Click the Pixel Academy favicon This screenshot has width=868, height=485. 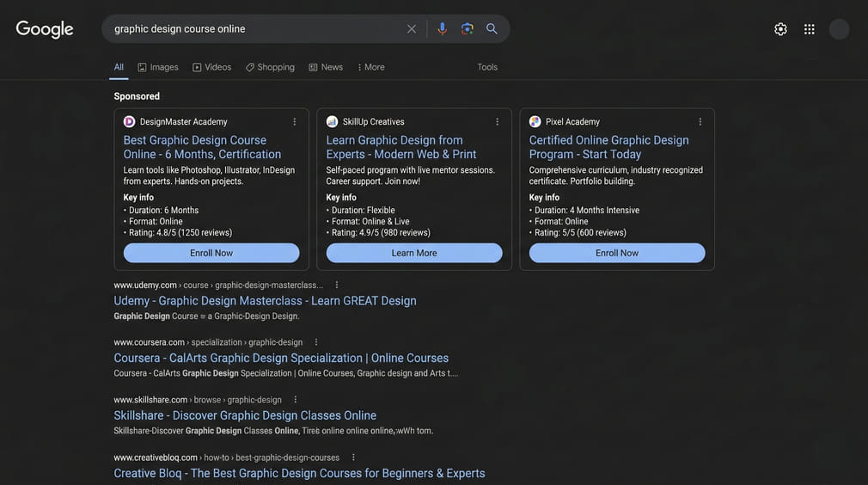pyautogui.click(x=535, y=122)
